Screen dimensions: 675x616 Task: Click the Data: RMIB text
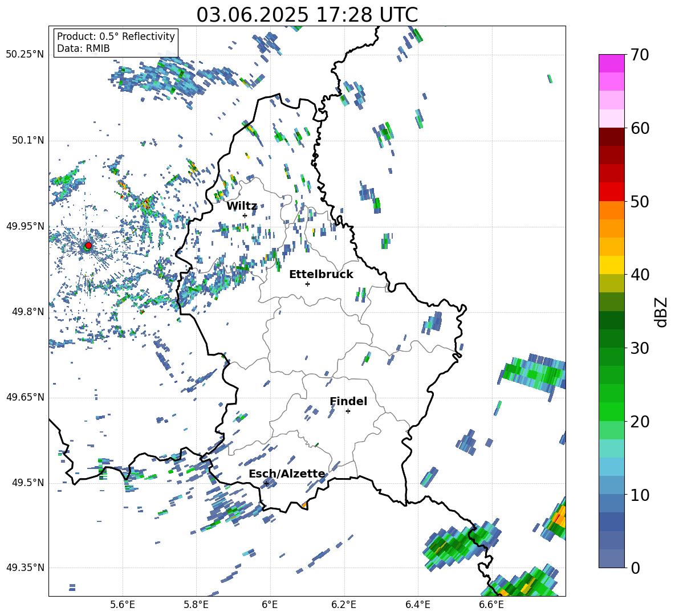coord(83,48)
